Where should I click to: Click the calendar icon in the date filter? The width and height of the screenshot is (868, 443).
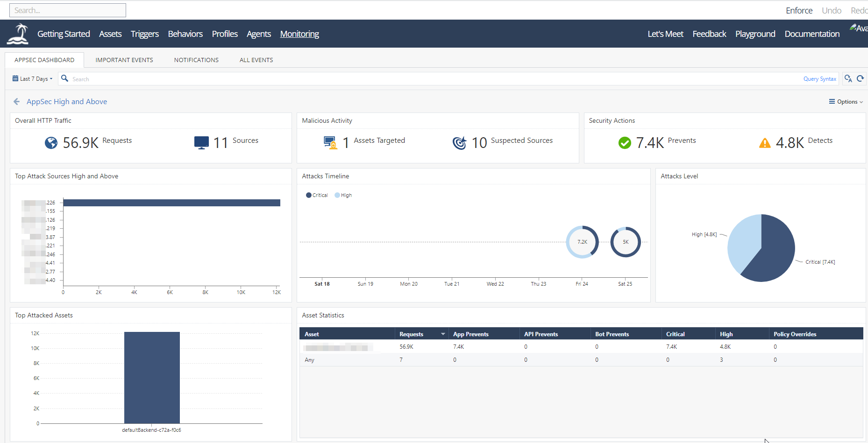pos(14,78)
